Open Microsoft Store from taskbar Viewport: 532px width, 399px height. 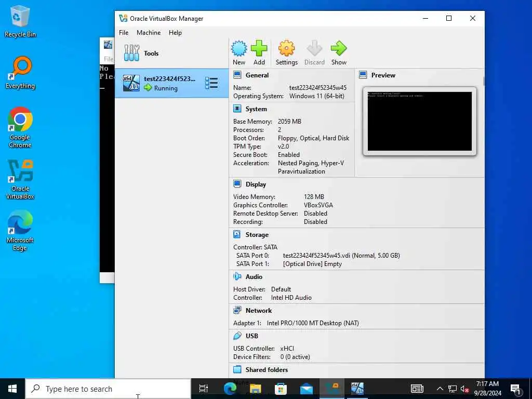click(x=281, y=389)
